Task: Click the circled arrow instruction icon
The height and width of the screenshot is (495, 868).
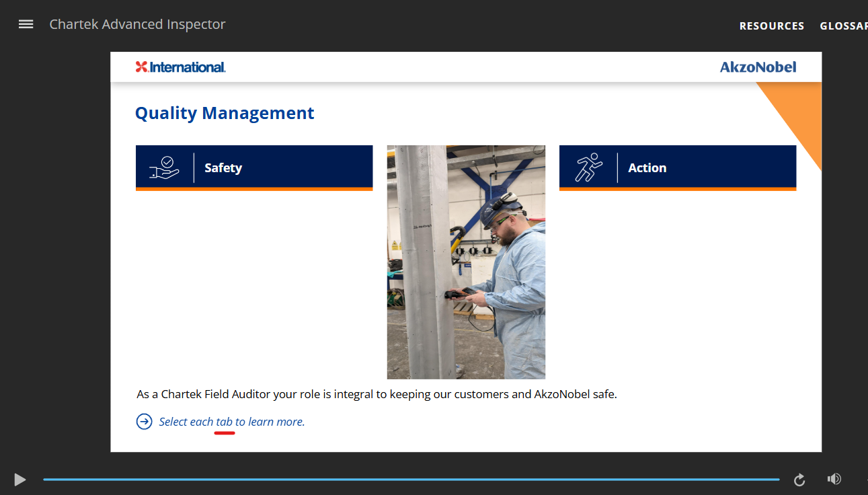Action: tap(145, 422)
